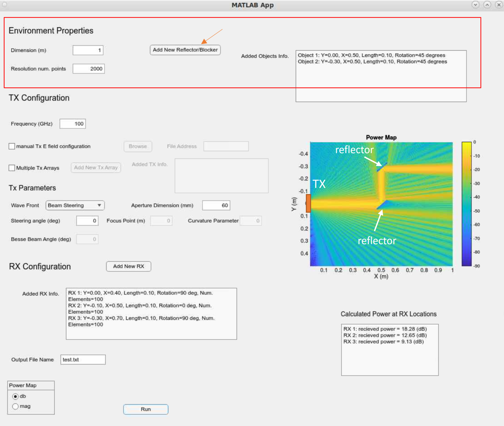The height and width of the screenshot is (426, 504).
Task: Select the db Power Map radio button
Action: click(x=15, y=396)
